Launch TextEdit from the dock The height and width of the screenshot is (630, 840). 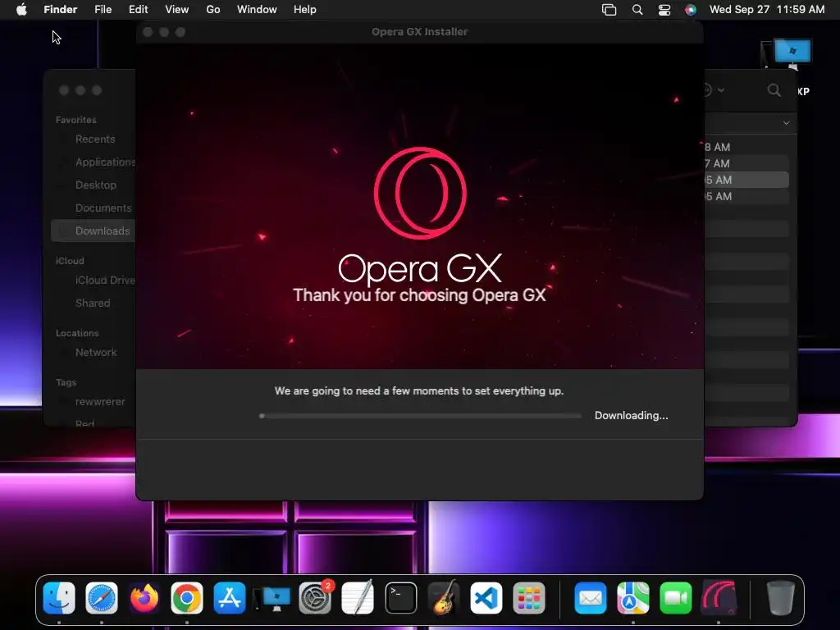tap(358, 597)
